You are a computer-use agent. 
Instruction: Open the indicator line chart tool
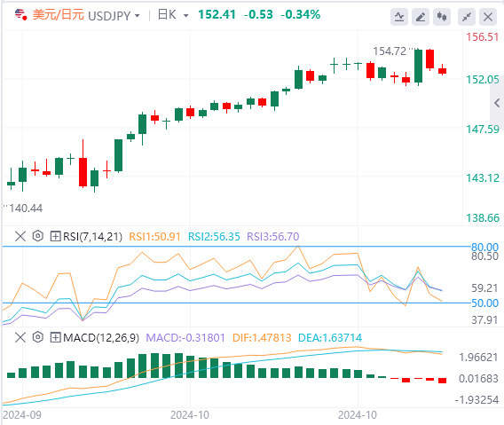399,16
